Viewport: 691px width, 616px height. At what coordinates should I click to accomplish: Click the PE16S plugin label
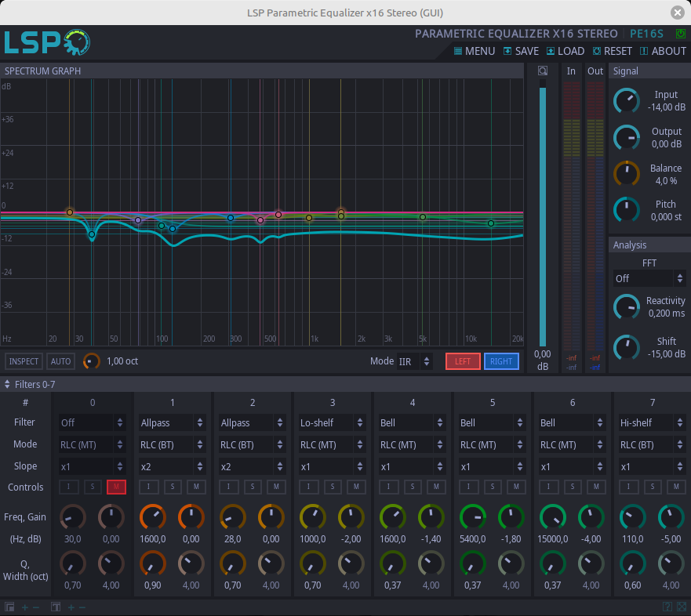tap(646, 34)
